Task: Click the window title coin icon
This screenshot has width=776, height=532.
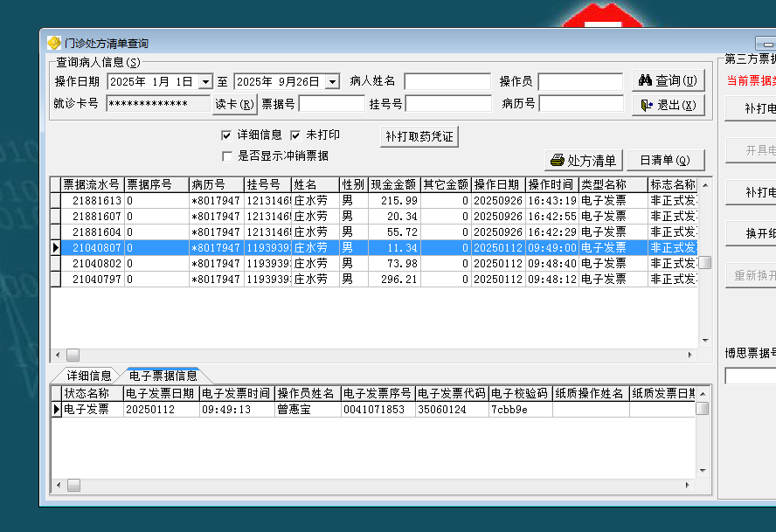Action: [54, 43]
